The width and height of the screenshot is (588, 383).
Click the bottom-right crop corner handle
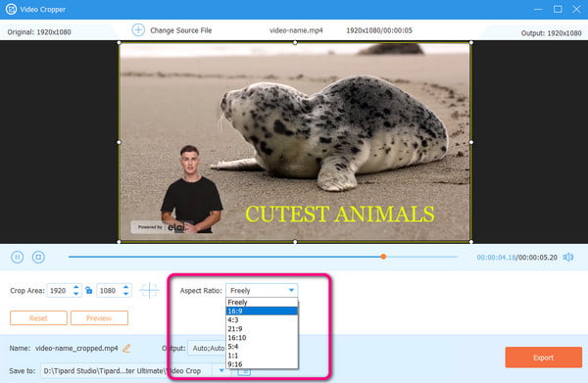click(x=471, y=242)
